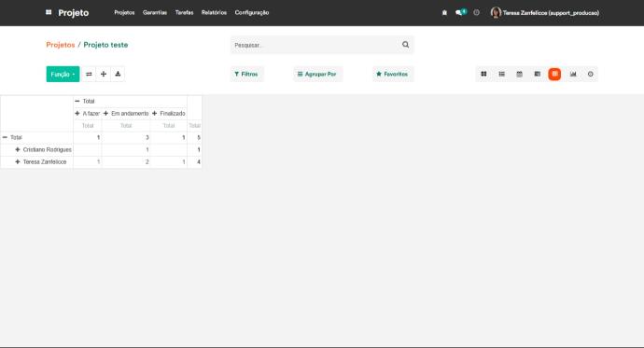Switch to Calendar view
644x348 pixels.
(520, 75)
